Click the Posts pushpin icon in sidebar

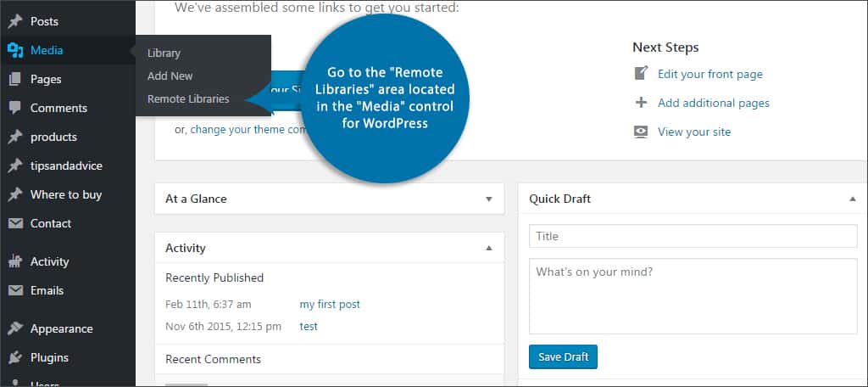14,21
